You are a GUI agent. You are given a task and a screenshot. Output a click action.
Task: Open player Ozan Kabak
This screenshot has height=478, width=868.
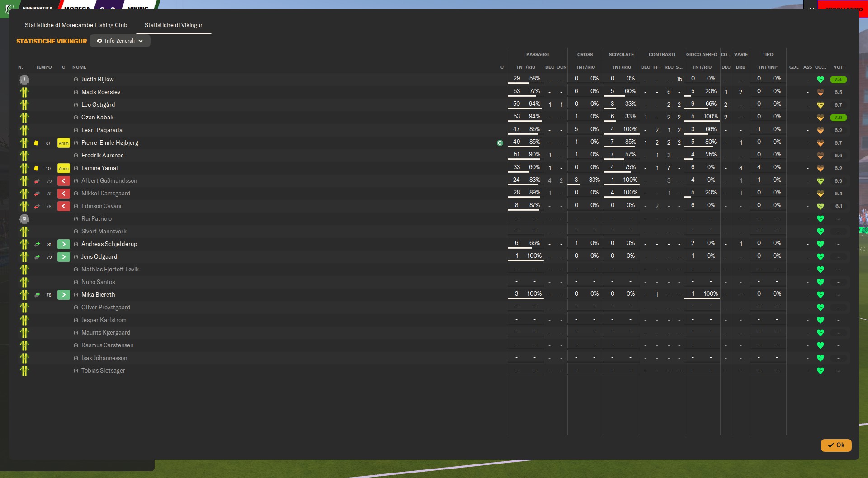point(97,118)
